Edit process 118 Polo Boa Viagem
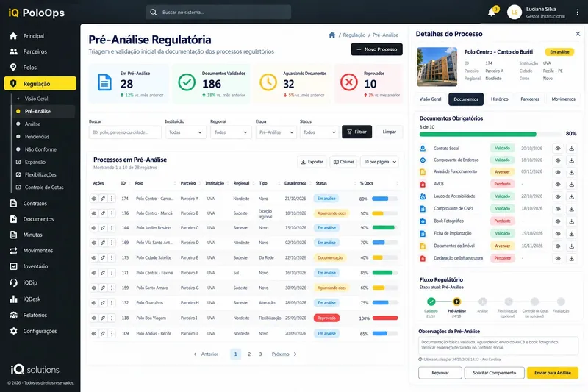This screenshot has width=588, height=392. tap(103, 318)
